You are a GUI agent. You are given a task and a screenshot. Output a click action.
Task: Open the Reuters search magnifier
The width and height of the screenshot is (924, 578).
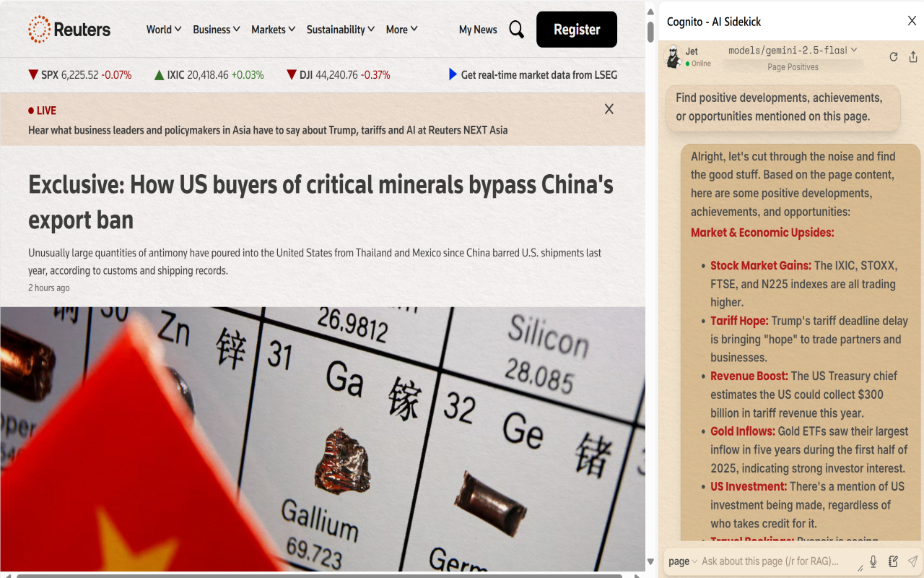tap(516, 30)
